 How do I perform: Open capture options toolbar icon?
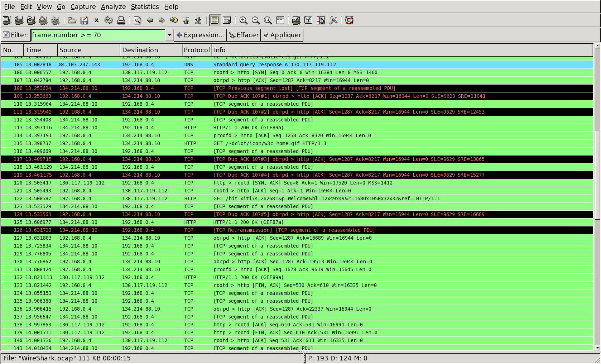click(19, 20)
